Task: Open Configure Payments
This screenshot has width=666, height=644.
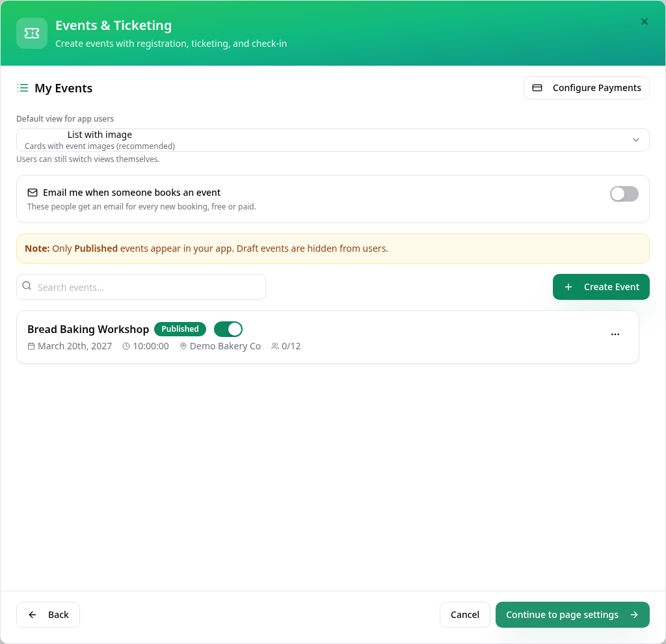Action: click(586, 88)
